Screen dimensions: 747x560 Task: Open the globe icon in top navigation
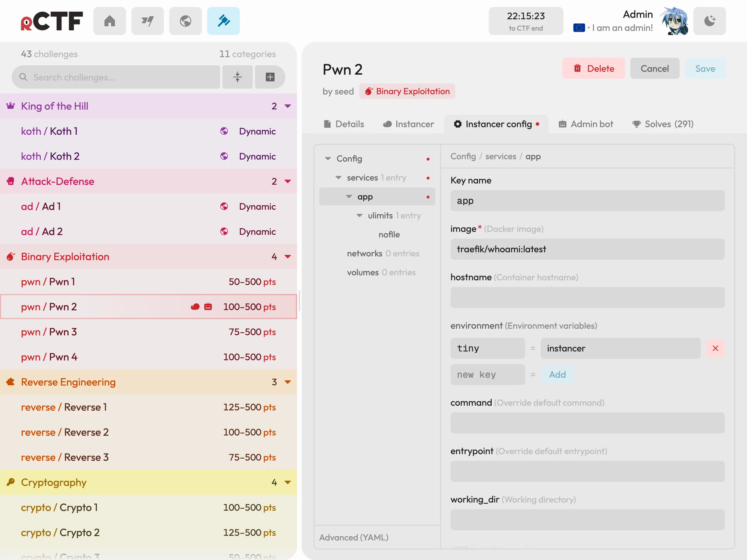pyautogui.click(x=185, y=21)
